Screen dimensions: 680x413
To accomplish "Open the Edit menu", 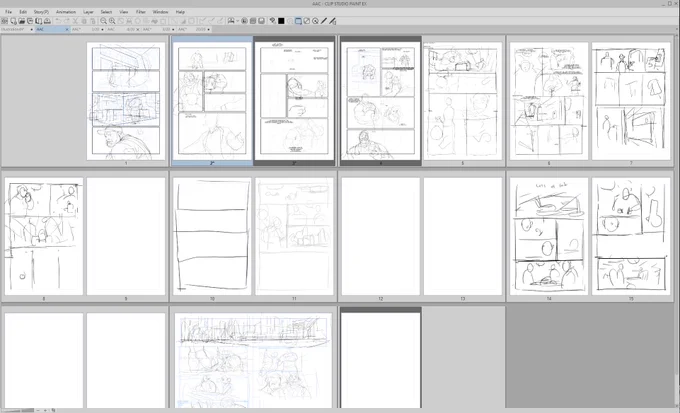I will (x=23, y=12).
